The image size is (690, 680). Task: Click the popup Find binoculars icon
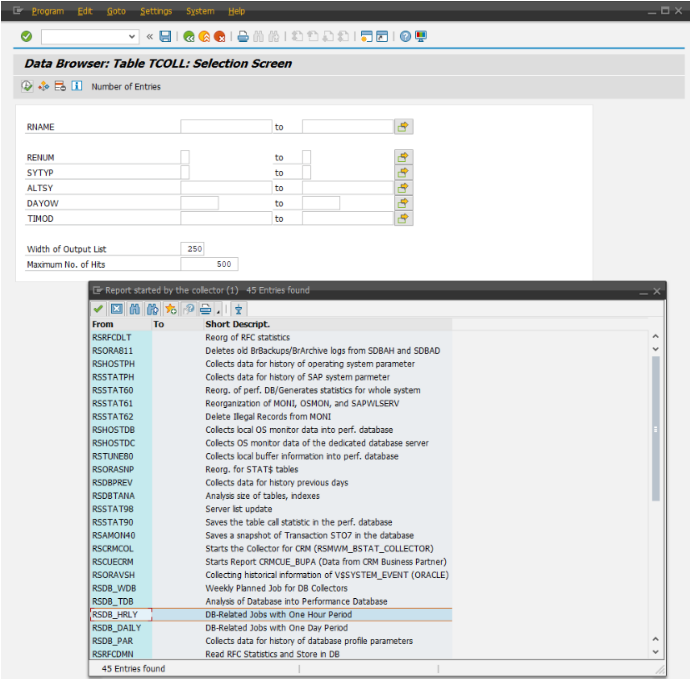135,309
